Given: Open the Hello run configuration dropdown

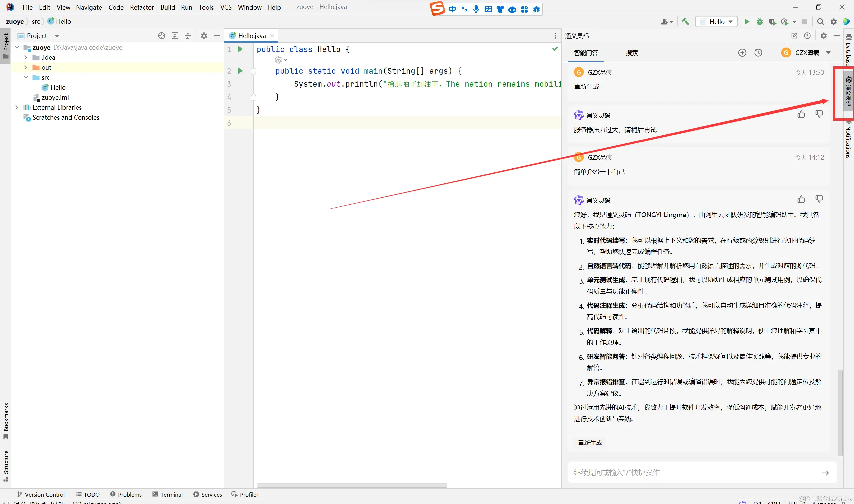Looking at the screenshot, I should point(716,22).
